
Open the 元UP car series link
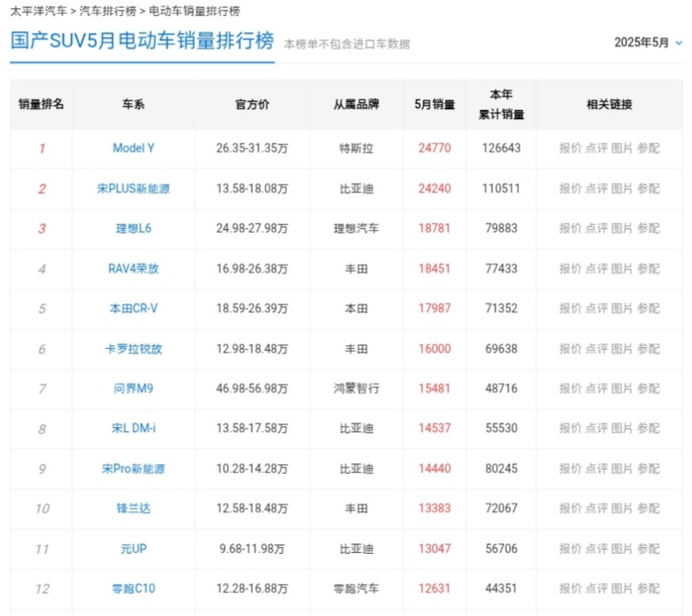pos(133,549)
